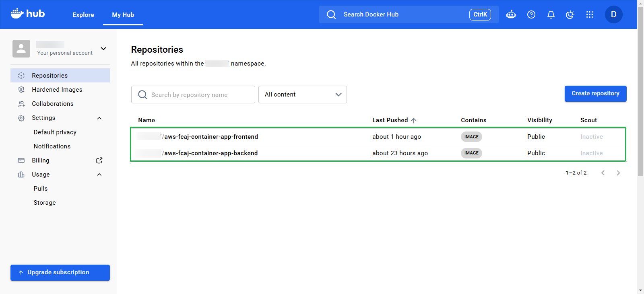The image size is (644, 294).
Task: Click the search magnifier in Docker Hub search
Action: 331,14
